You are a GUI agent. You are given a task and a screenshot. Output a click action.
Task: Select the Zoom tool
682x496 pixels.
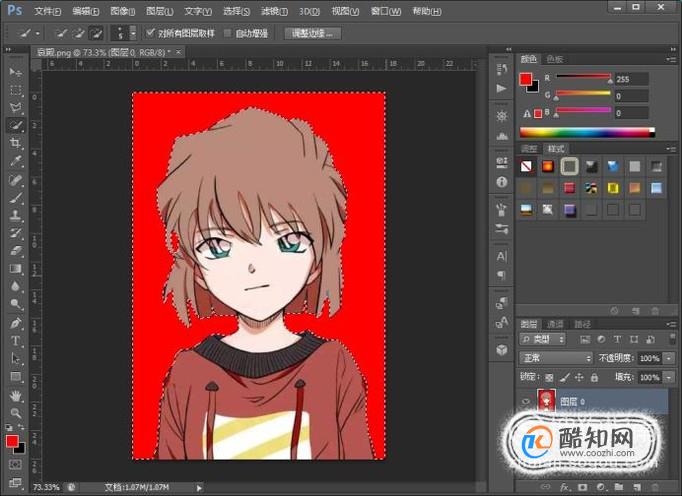coord(16,413)
